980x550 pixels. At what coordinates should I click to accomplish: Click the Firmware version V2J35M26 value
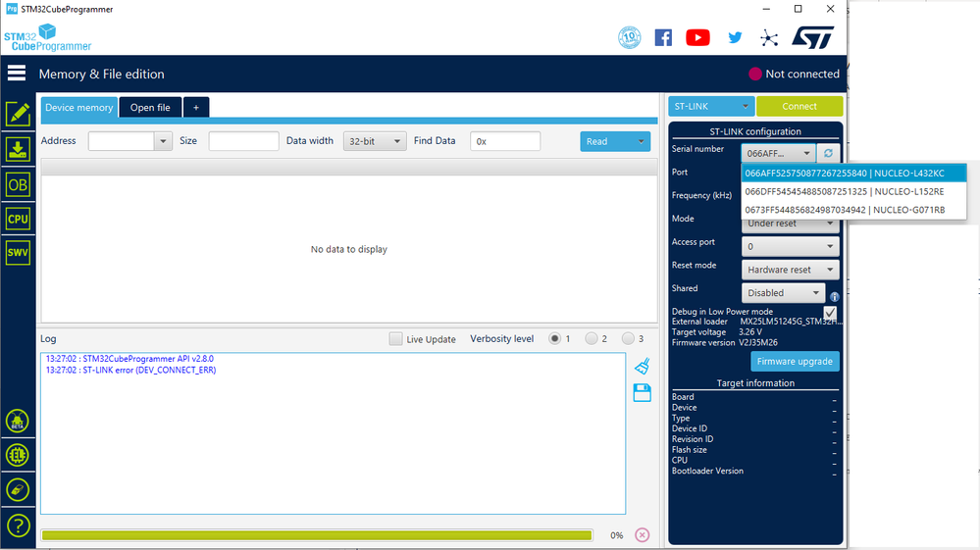pos(758,343)
